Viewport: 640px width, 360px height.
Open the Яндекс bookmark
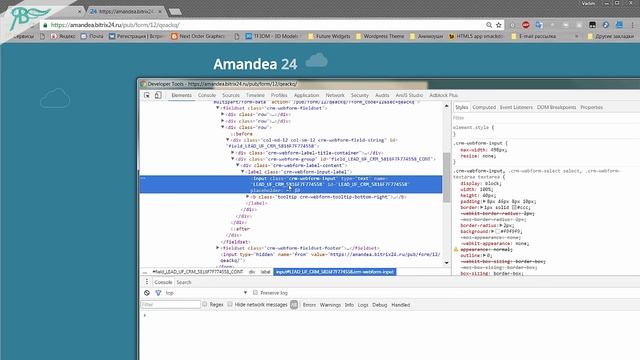[x=63, y=36]
